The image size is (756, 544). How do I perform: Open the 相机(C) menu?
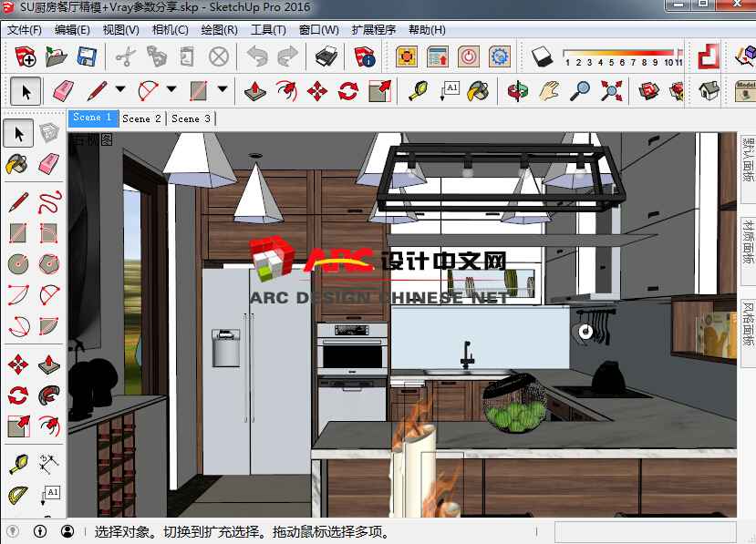coord(170,30)
